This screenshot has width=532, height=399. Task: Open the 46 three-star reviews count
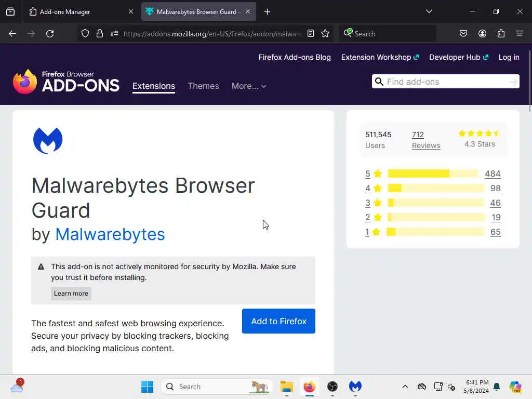coord(495,203)
